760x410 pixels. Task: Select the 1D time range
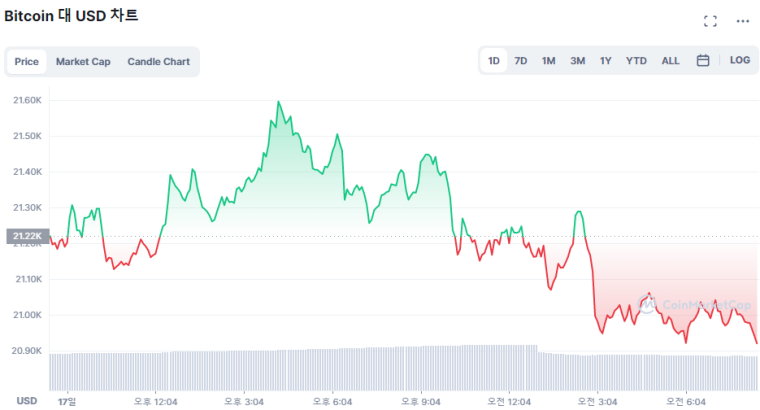click(x=494, y=61)
